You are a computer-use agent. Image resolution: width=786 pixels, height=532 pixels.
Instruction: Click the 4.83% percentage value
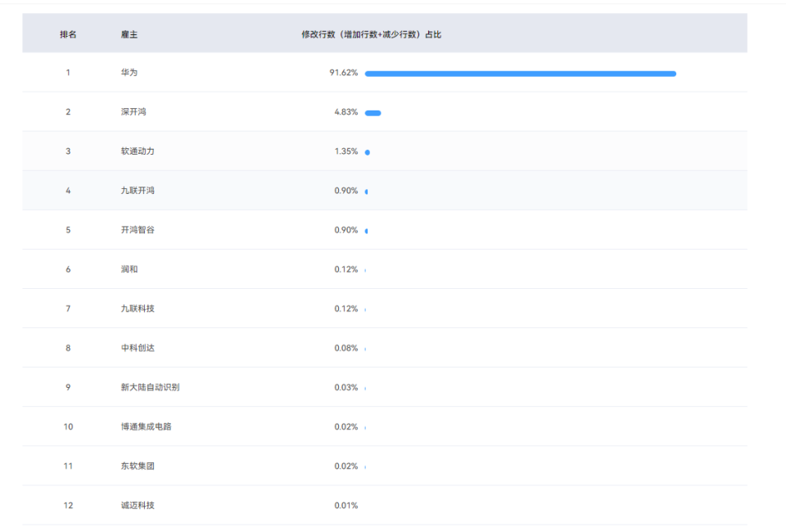(346, 111)
